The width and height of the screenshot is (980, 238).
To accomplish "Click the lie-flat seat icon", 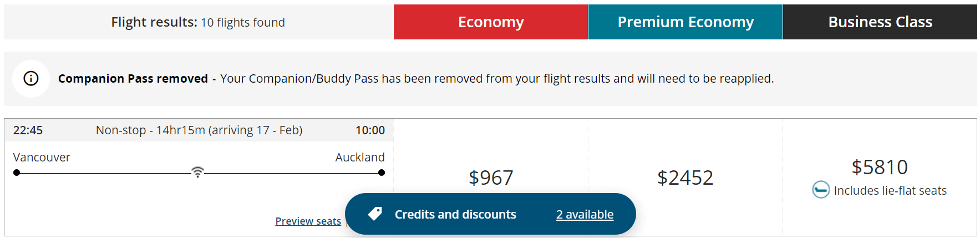I will point(821,190).
